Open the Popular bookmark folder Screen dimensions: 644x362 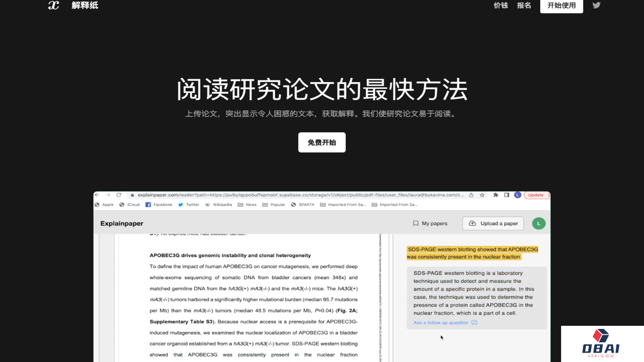coord(274,205)
